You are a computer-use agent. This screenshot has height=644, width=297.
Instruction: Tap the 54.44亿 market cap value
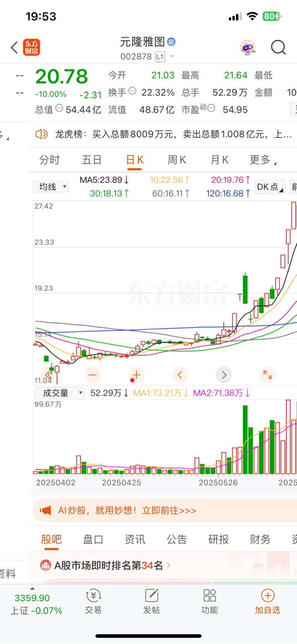(84, 110)
